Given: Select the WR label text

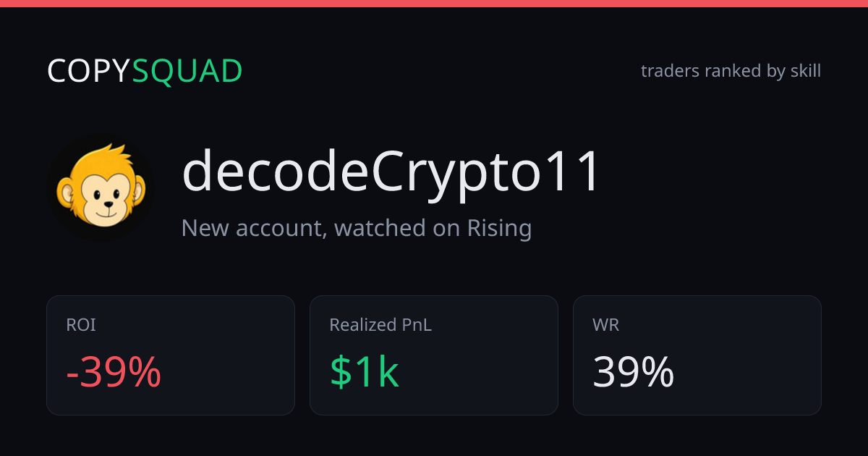Looking at the screenshot, I should (x=605, y=326).
